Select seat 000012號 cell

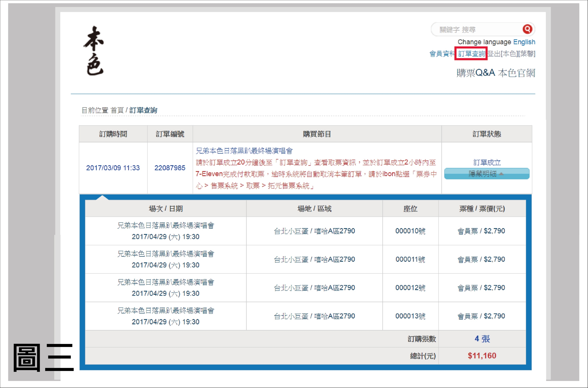pyautogui.click(x=410, y=287)
